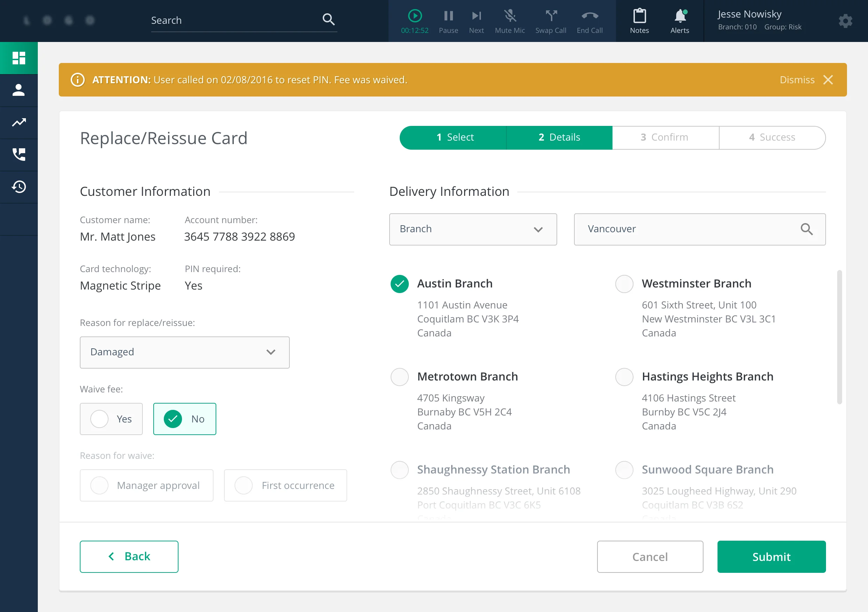868x612 pixels.
Task: Select Hastings Heights Branch radio
Action: [624, 377]
